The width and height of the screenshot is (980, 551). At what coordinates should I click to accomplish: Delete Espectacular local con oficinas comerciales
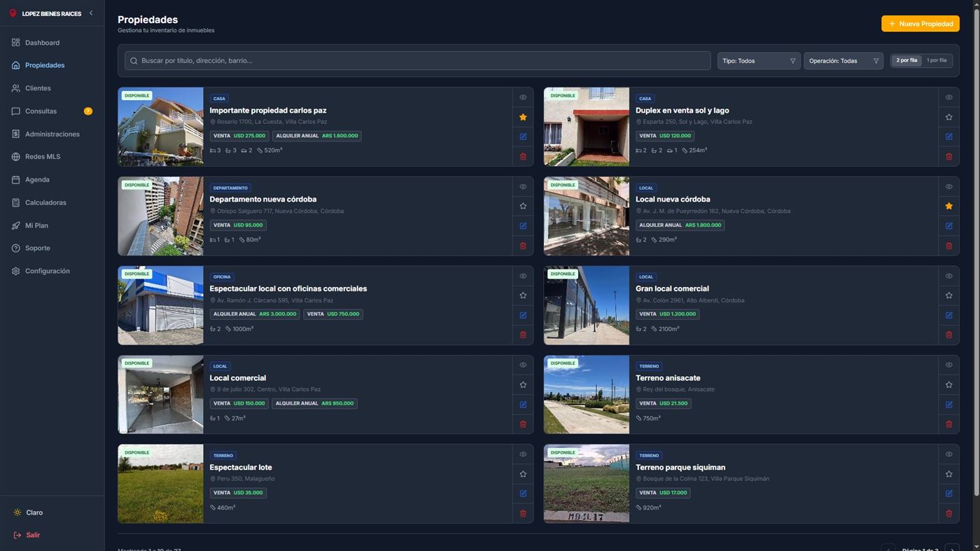(x=523, y=335)
